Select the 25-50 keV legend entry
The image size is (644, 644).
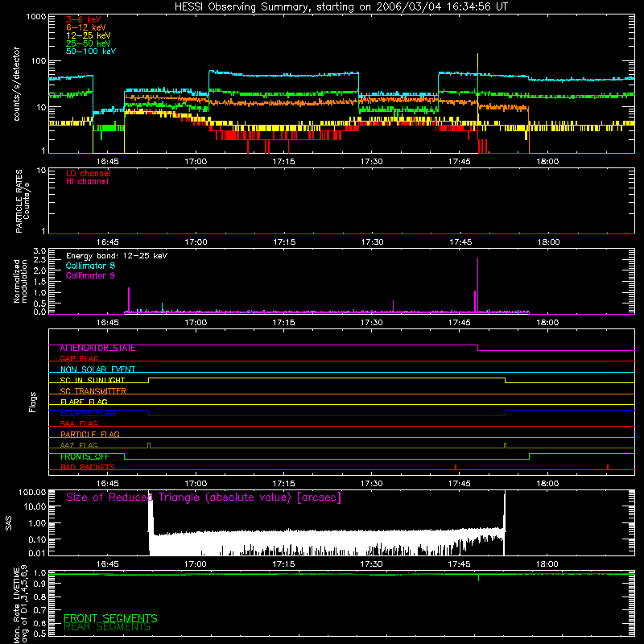coord(88,43)
